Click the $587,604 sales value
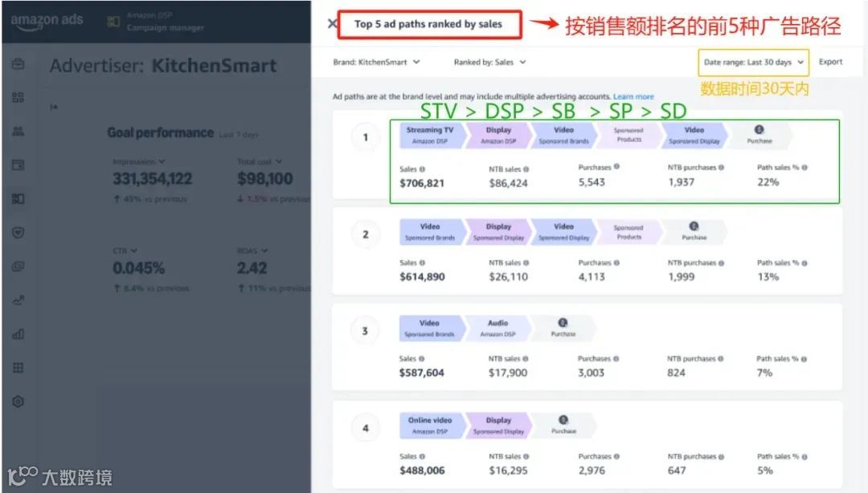Image resolution: width=868 pixels, height=493 pixels. 421,373
